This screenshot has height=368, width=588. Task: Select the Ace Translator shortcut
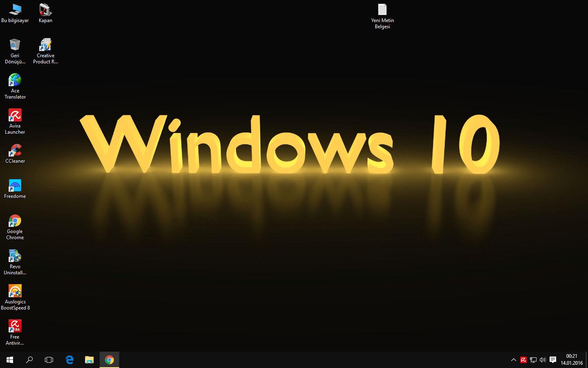15,86
